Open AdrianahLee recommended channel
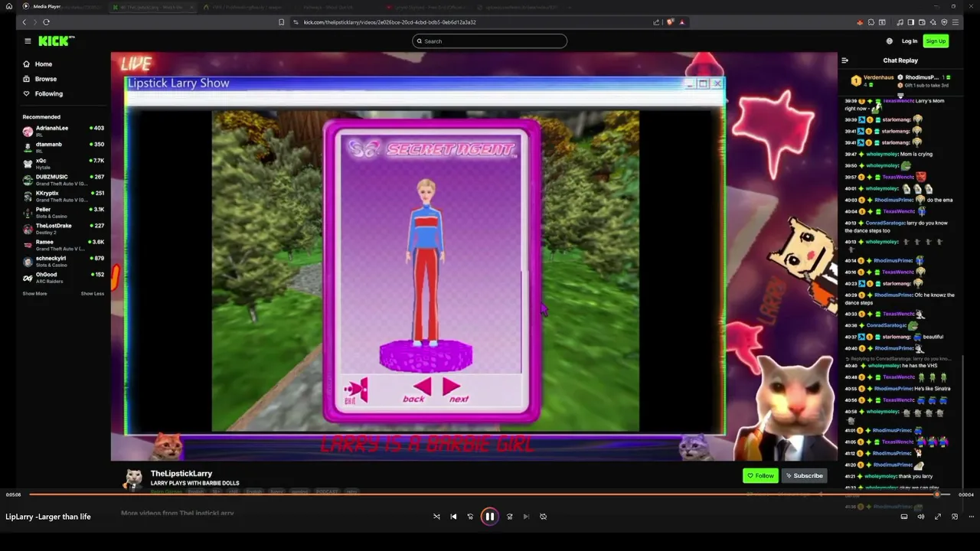 coord(64,131)
